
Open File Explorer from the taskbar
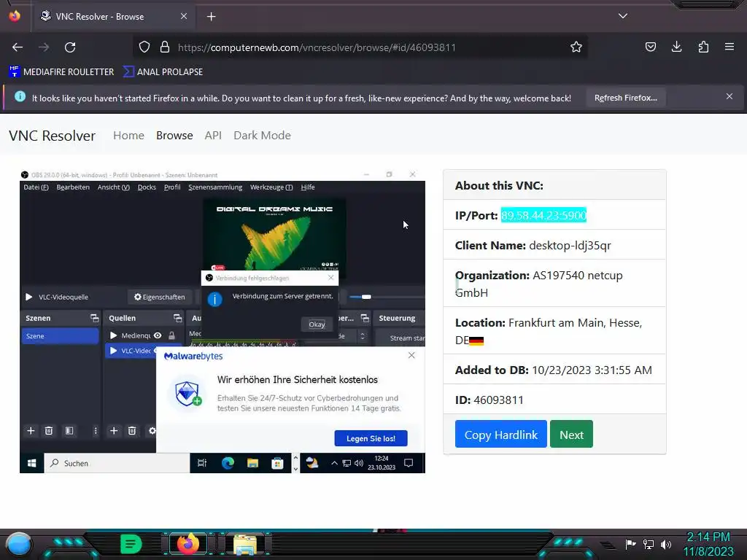pyautogui.click(x=245, y=545)
